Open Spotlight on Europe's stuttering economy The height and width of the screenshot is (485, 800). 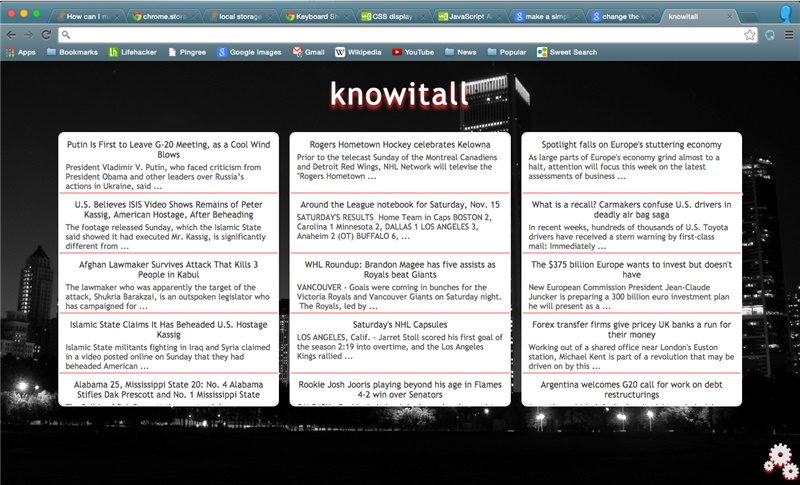click(632, 145)
